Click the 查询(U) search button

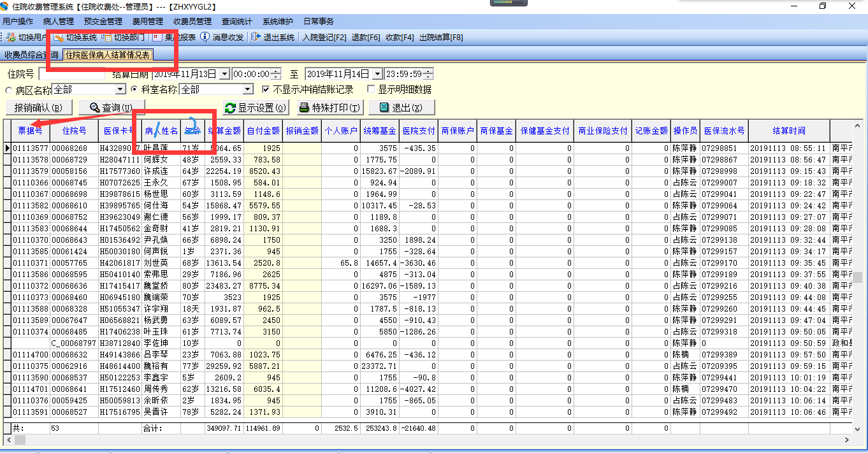[x=112, y=108]
